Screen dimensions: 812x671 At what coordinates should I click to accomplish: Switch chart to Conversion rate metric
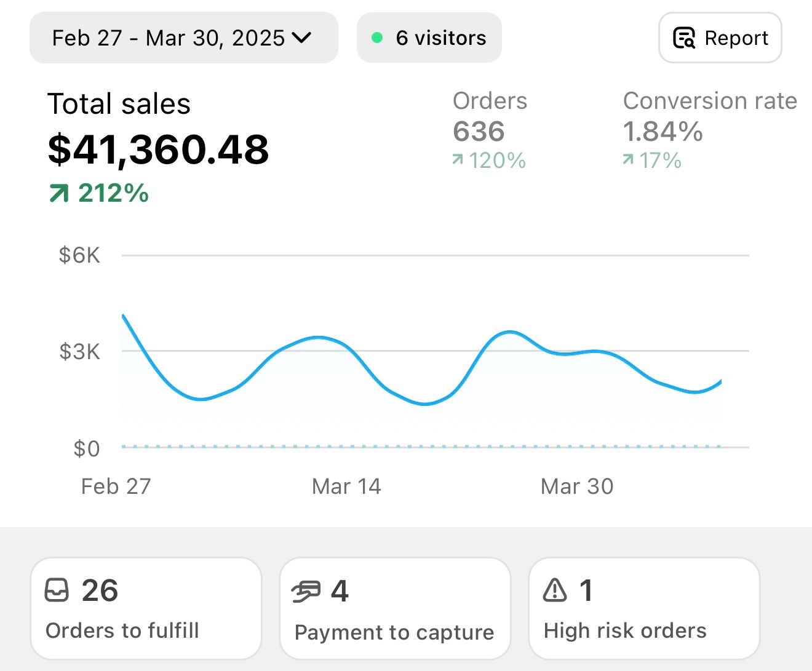pos(709,130)
